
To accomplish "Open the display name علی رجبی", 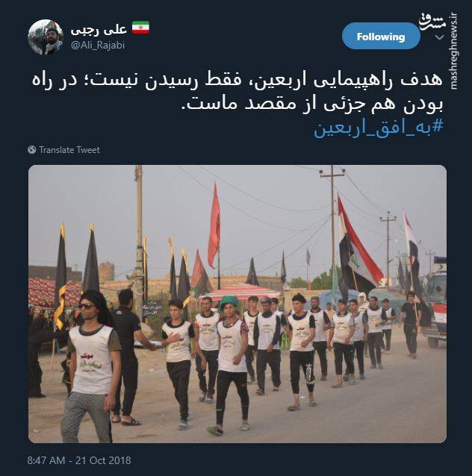I will pos(99,29).
